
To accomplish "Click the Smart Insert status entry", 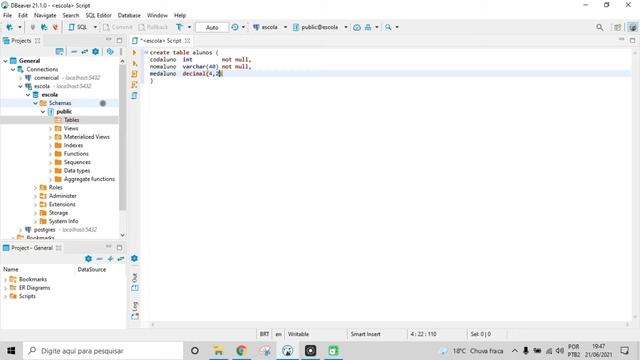I will click(365, 334).
